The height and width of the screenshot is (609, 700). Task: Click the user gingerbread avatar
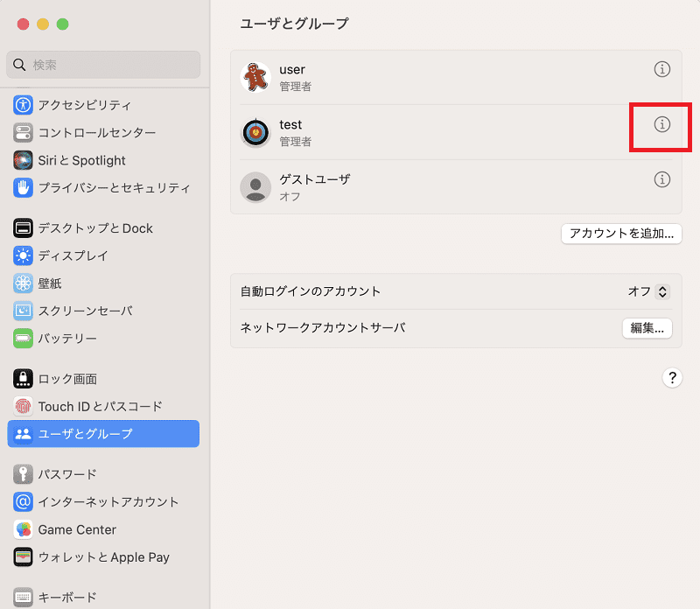point(255,77)
